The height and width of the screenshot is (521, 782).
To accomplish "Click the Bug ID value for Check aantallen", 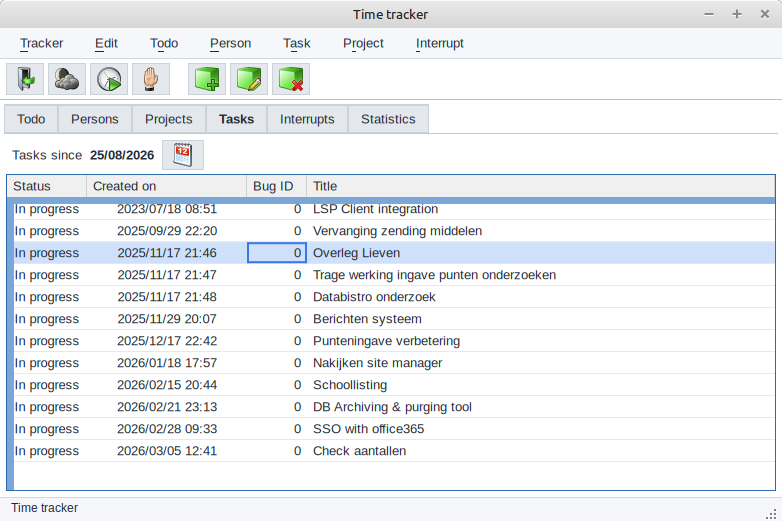I will coord(297,451).
